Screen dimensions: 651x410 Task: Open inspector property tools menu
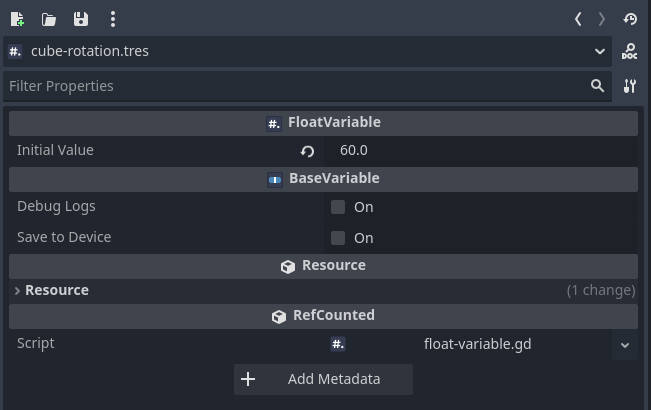(x=630, y=86)
